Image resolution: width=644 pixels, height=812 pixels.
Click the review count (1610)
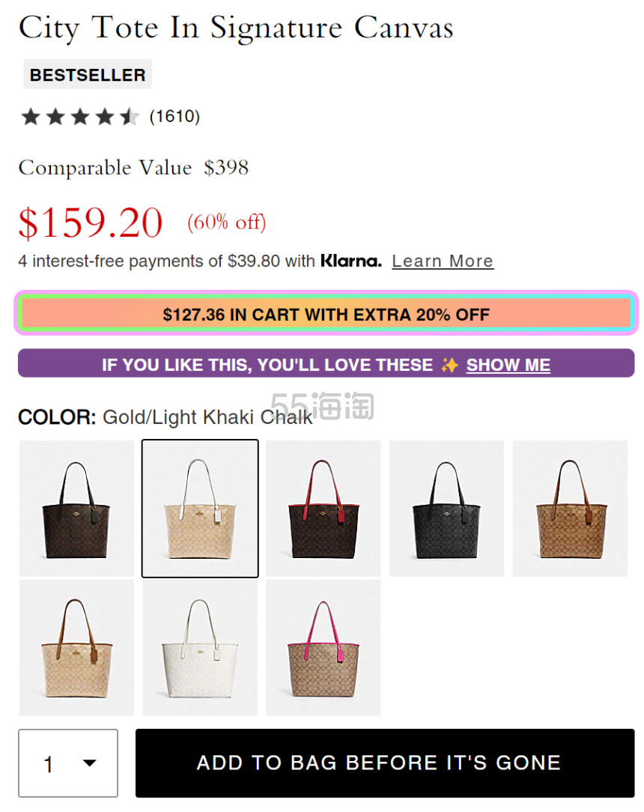click(174, 117)
